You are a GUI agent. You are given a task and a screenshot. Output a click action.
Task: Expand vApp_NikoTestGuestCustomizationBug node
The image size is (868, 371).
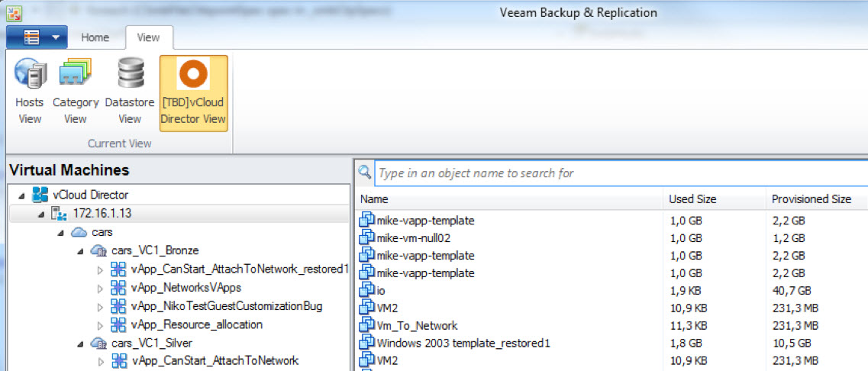point(100,306)
